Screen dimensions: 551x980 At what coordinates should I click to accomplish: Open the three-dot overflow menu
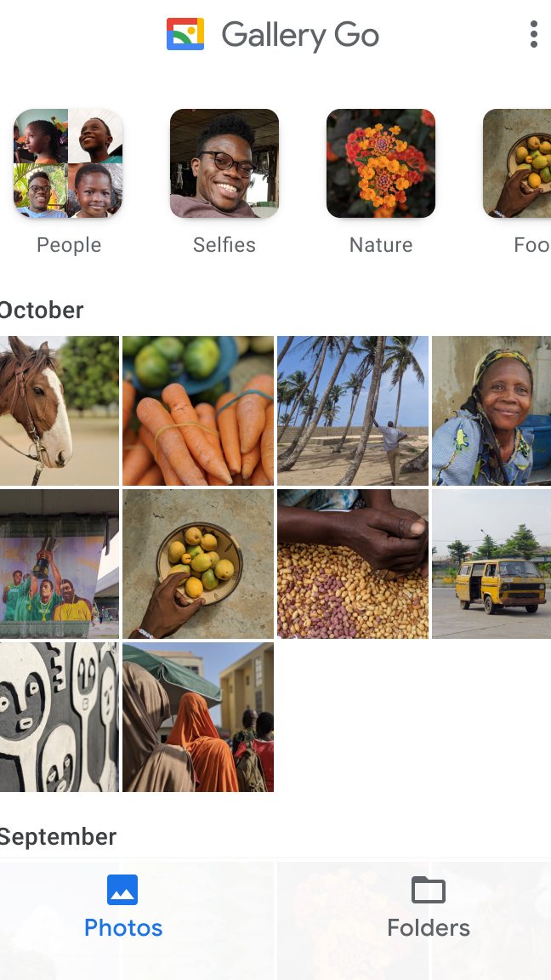pos(533,34)
